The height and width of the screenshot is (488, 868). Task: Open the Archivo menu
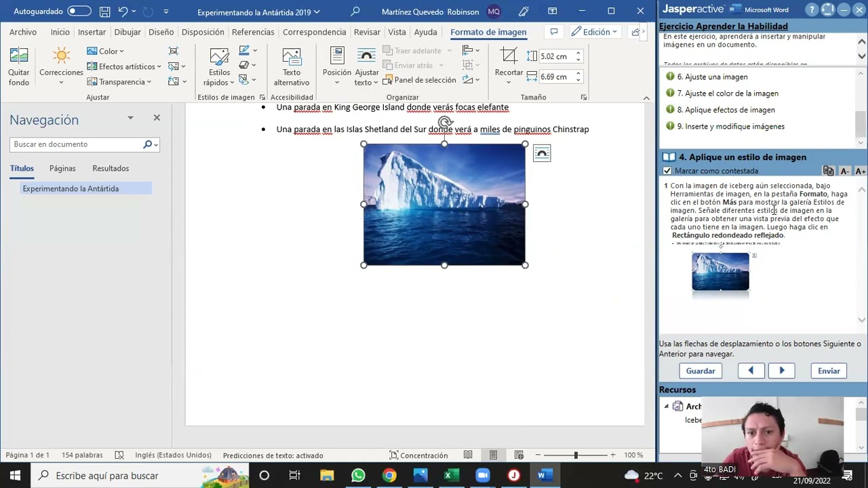(x=23, y=32)
